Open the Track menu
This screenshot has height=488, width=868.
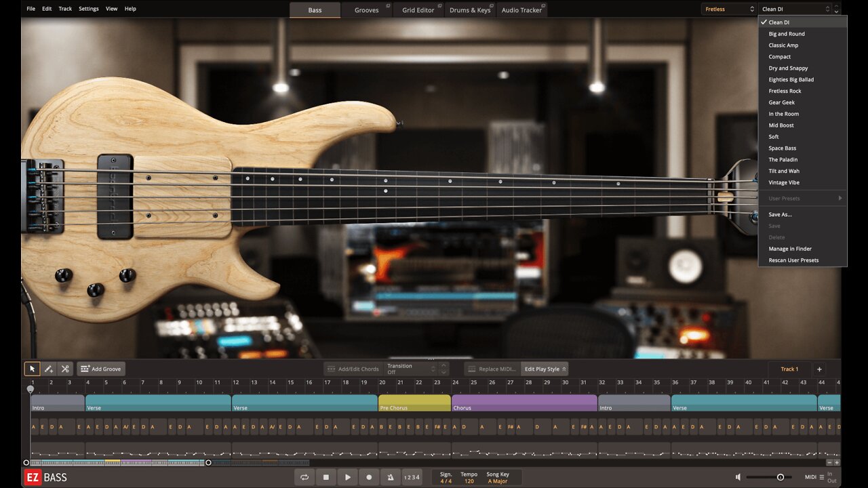click(x=65, y=9)
